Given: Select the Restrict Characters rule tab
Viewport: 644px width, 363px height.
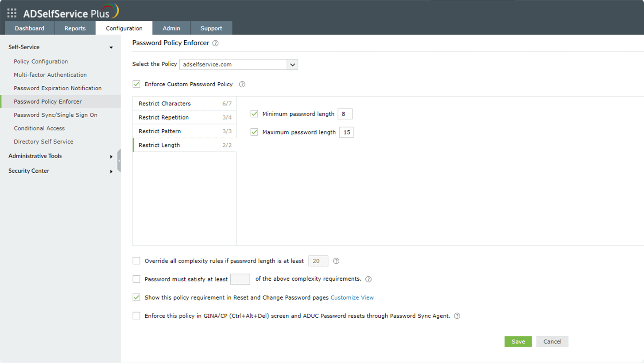Looking at the screenshot, I should (x=185, y=104).
